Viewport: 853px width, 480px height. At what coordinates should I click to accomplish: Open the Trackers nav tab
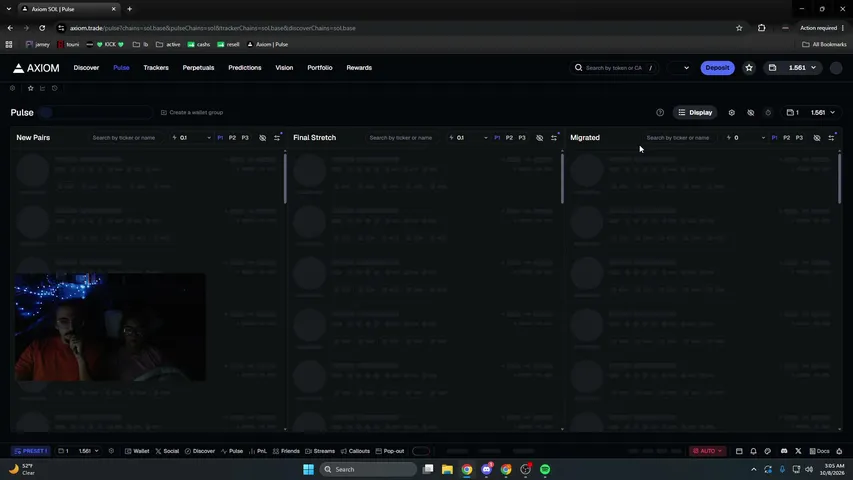[156, 68]
